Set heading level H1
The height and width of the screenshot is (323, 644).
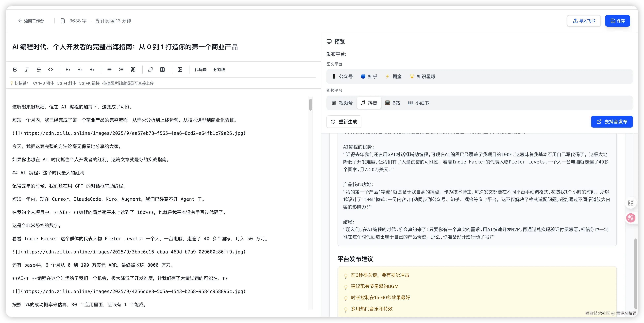click(x=68, y=70)
